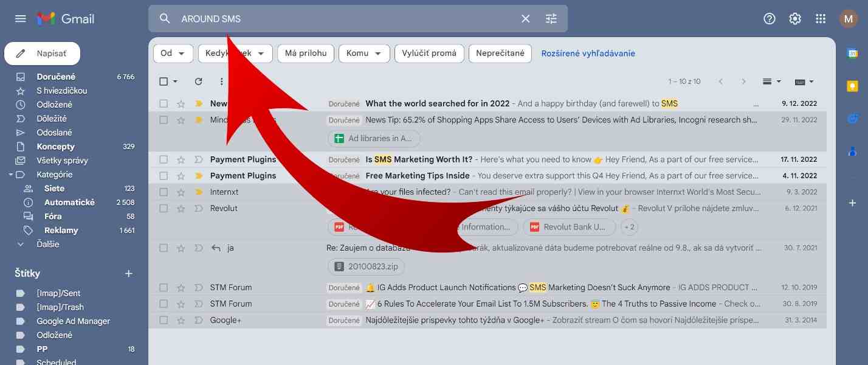Open the account avatar M
This screenshot has height=365, width=868.
click(849, 19)
